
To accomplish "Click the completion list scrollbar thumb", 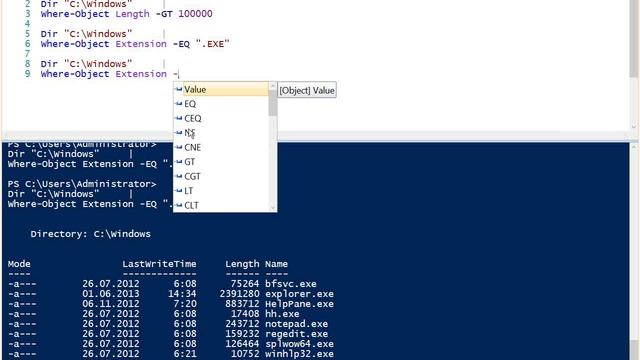I will 273,103.
